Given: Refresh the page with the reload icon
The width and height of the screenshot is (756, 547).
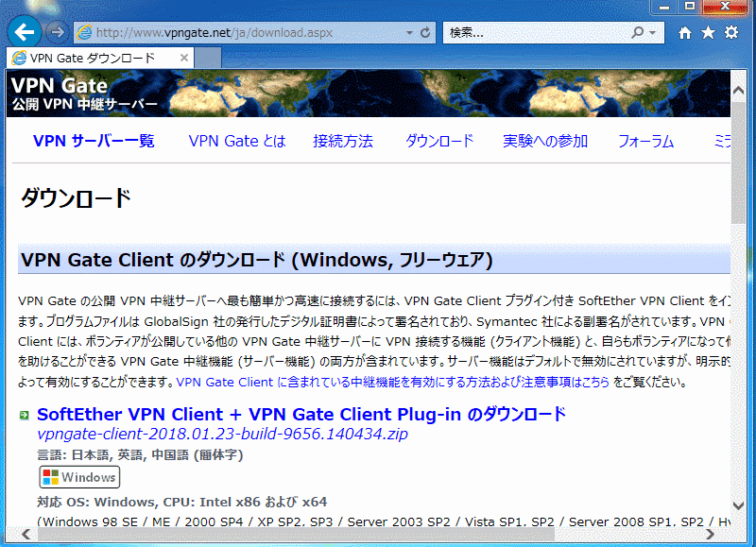Looking at the screenshot, I should [x=425, y=33].
